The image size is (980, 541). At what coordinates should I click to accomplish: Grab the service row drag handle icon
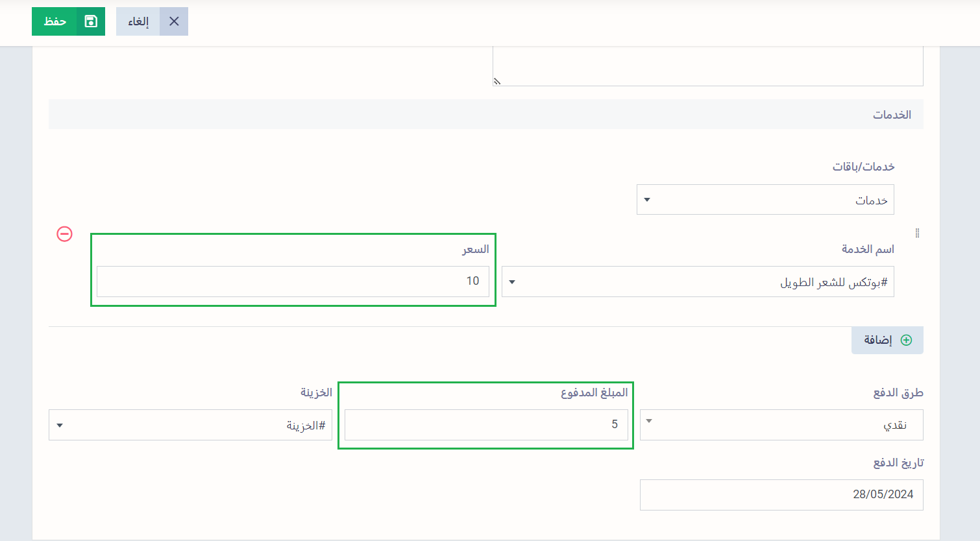click(917, 233)
